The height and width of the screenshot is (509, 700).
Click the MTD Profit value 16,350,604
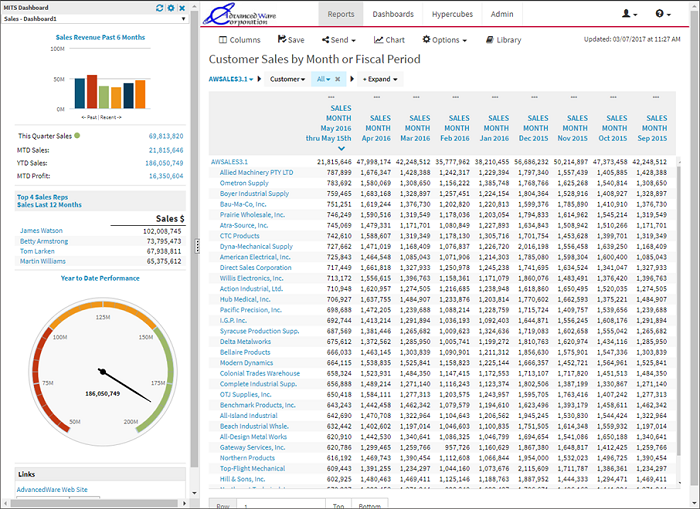tap(166, 176)
